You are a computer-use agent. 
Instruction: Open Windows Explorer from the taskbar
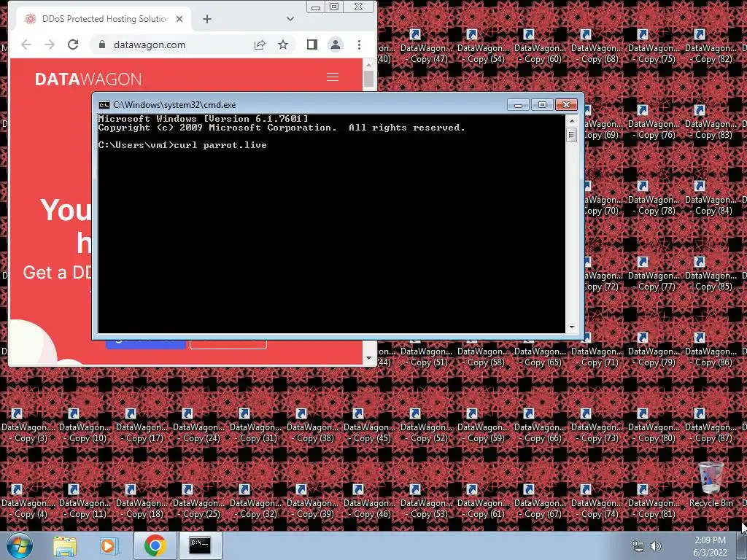pyautogui.click(x=65, y=545)
